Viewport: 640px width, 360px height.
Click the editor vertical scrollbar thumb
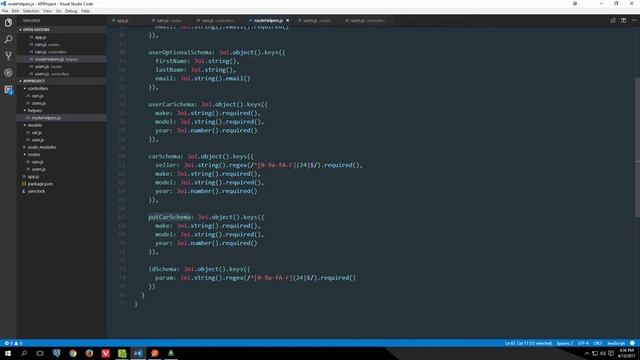[637, 147]
